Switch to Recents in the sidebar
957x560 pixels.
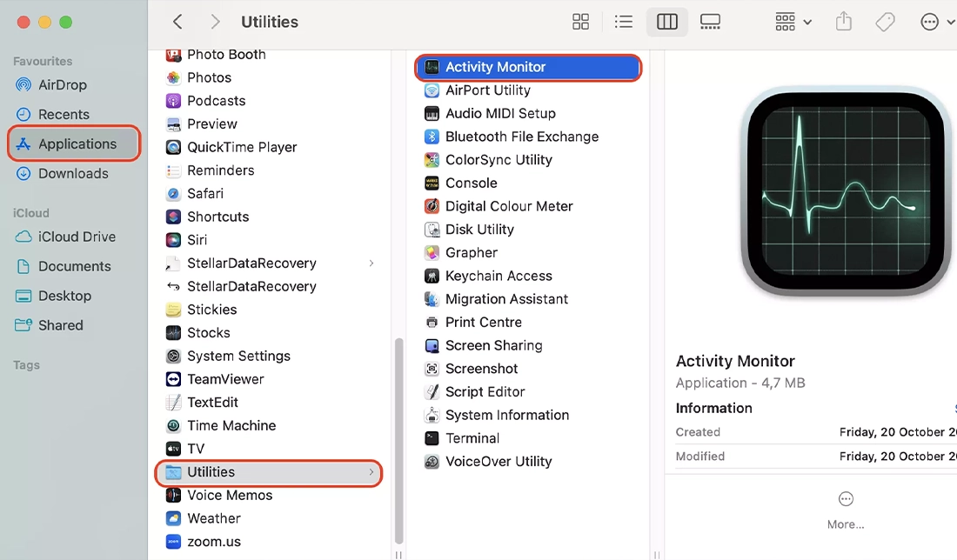(65, 114)
